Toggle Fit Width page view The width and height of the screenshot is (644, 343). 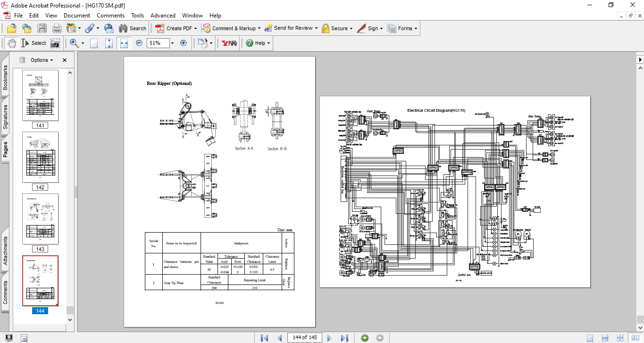[x=124, y=43]
